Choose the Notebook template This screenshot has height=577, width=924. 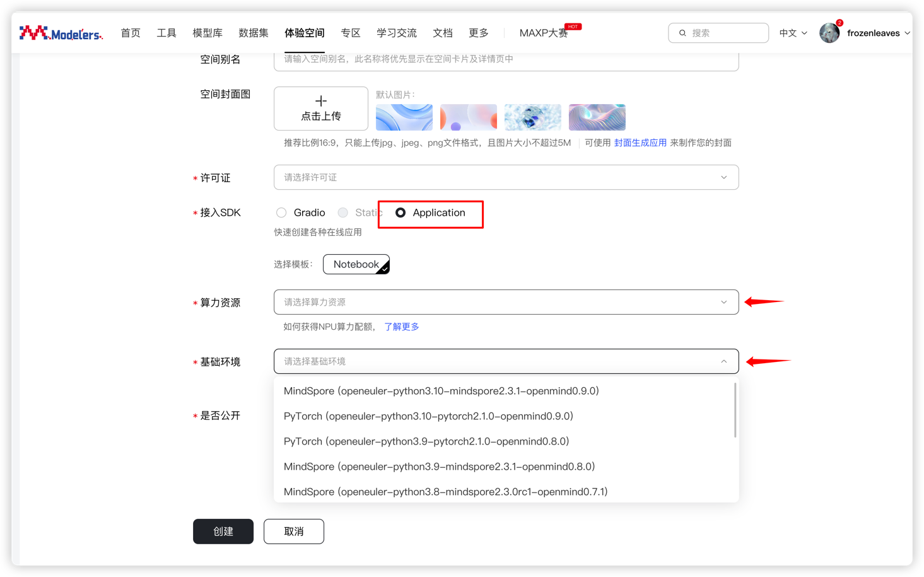coord(356,264)
